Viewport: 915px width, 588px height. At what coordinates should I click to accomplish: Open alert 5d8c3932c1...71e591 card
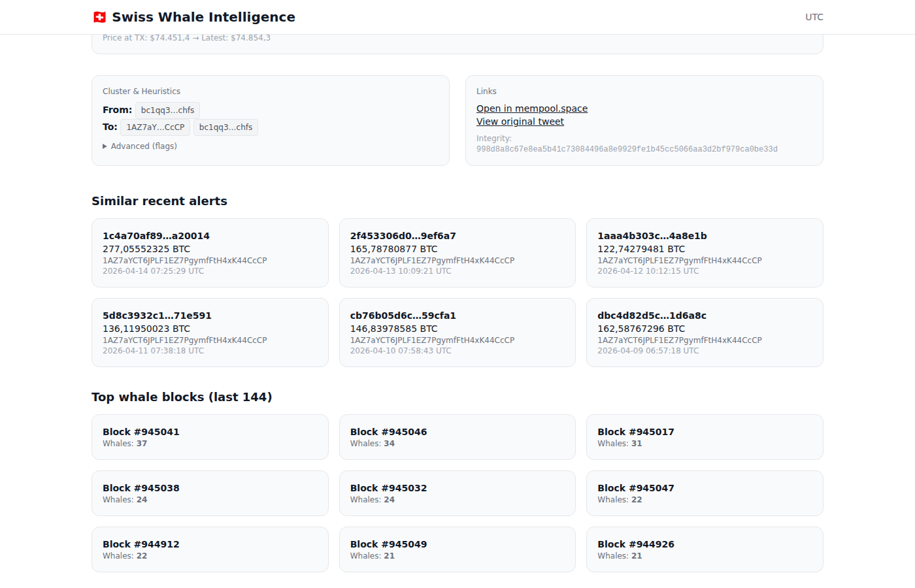point(210,333)
